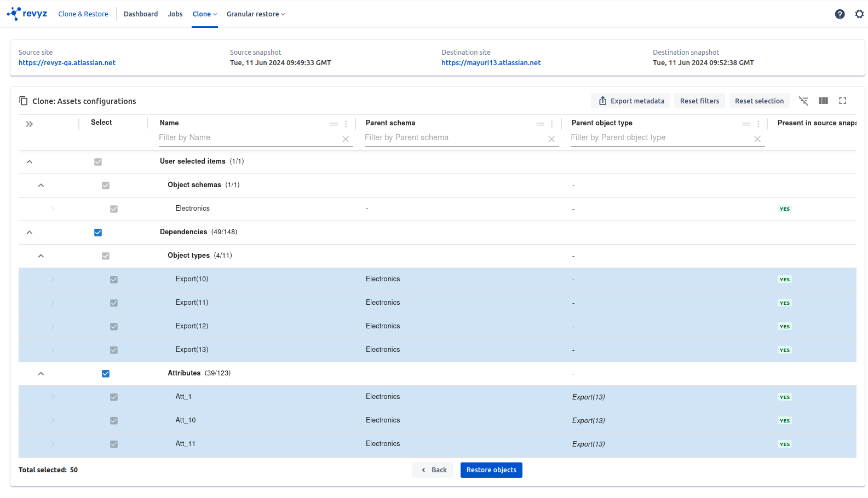Screen dimensions: 868x498
Task: Click the Select column header
Action: (101, 123)
